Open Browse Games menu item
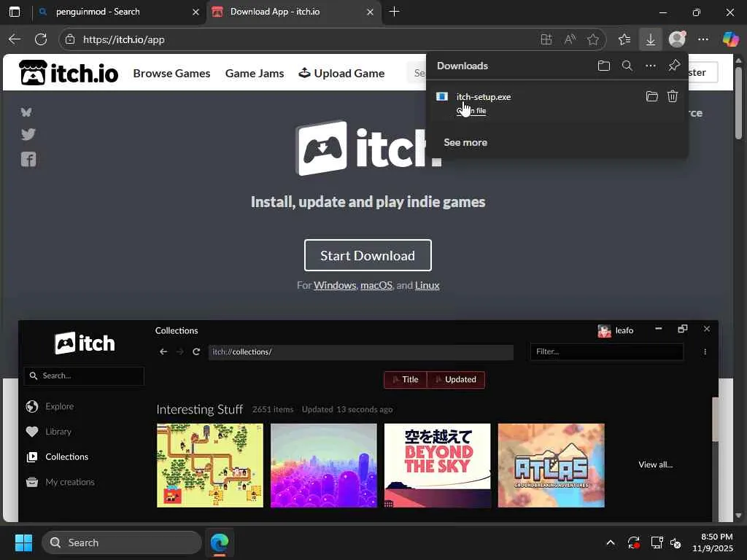This screenshot has height=560, width=747. pos(171,74)
